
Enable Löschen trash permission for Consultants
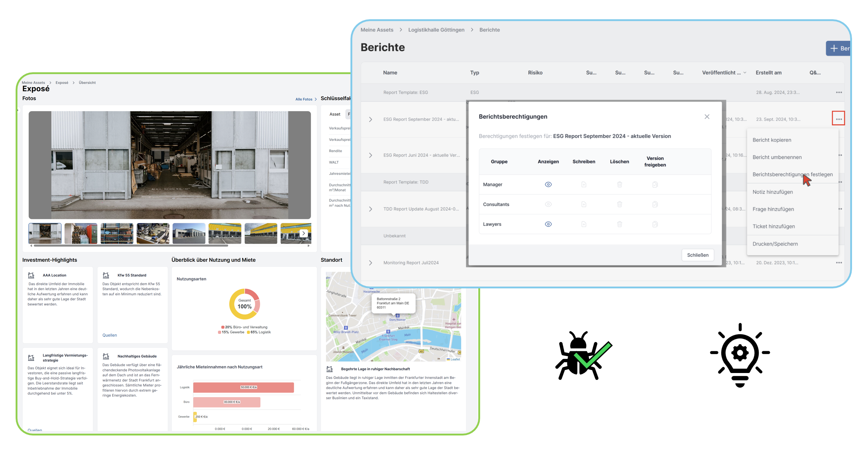click(620, 204)
